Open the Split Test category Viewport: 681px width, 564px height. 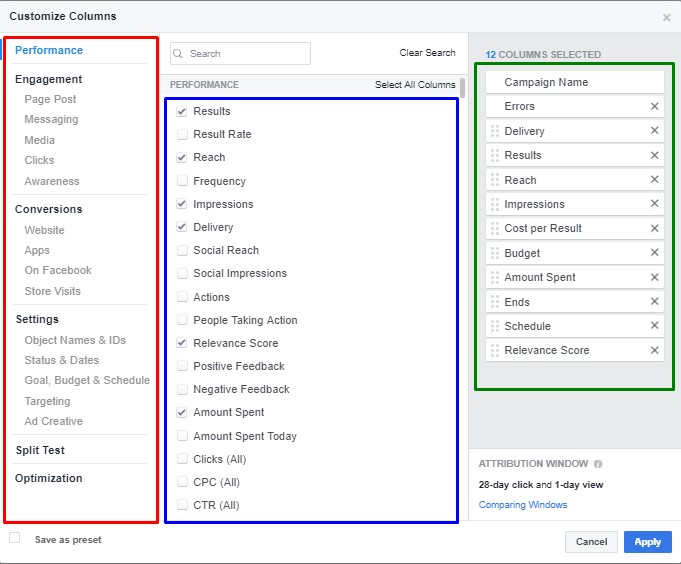click(x=40, y=450)
